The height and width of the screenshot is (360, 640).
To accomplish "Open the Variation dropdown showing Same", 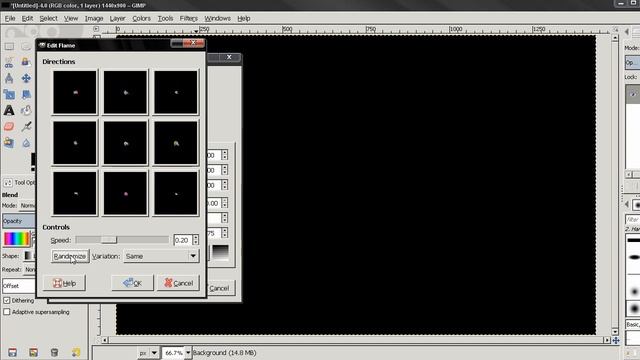I will click(x=161, y=256).
